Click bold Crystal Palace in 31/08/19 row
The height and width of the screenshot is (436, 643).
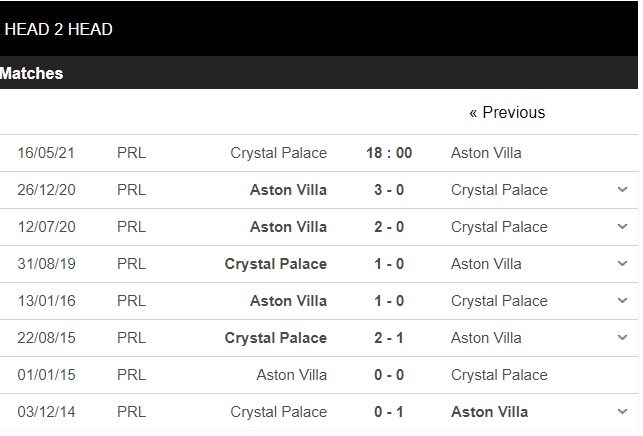(x=276, y=264)
